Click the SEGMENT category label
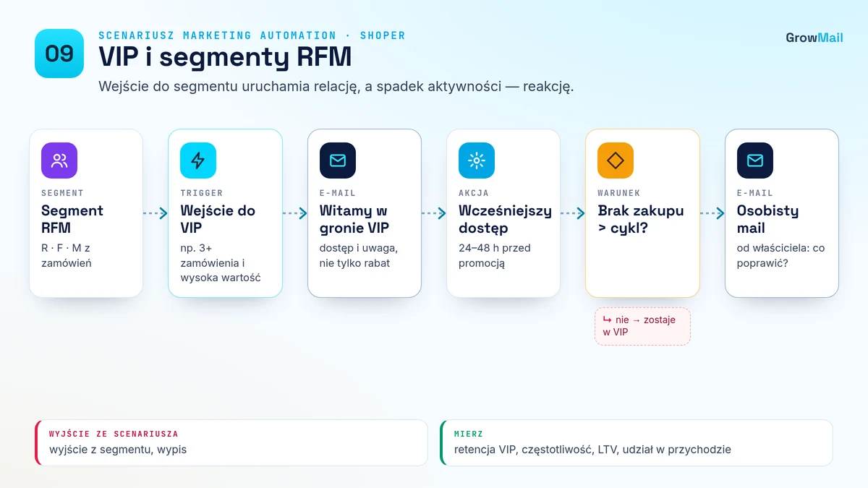The width and height of the screenshot is (868, 488). coord(62,193)
